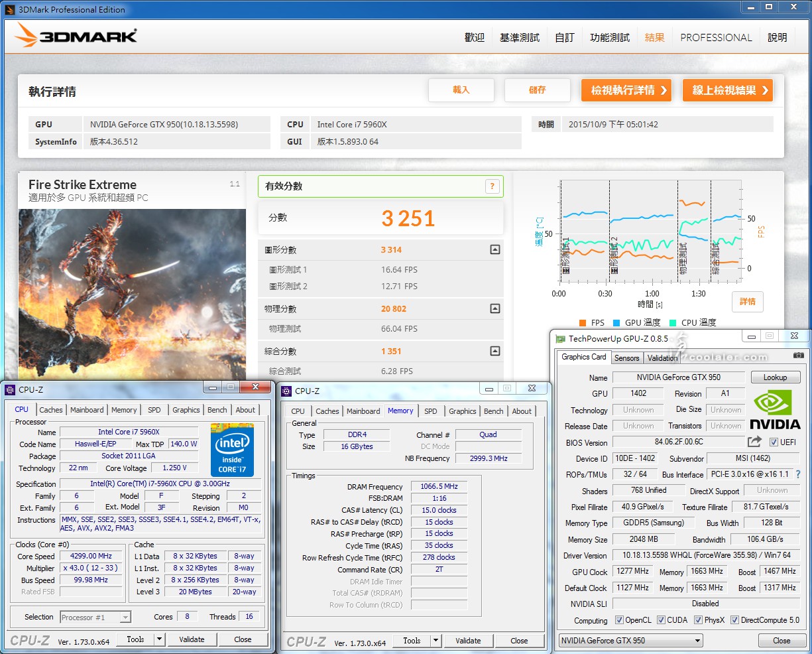Image resolution: width=812 pixels, height=654 pixels.
Task: Toggle the OpenCL checkbox
Action: (x=619, y=620)
